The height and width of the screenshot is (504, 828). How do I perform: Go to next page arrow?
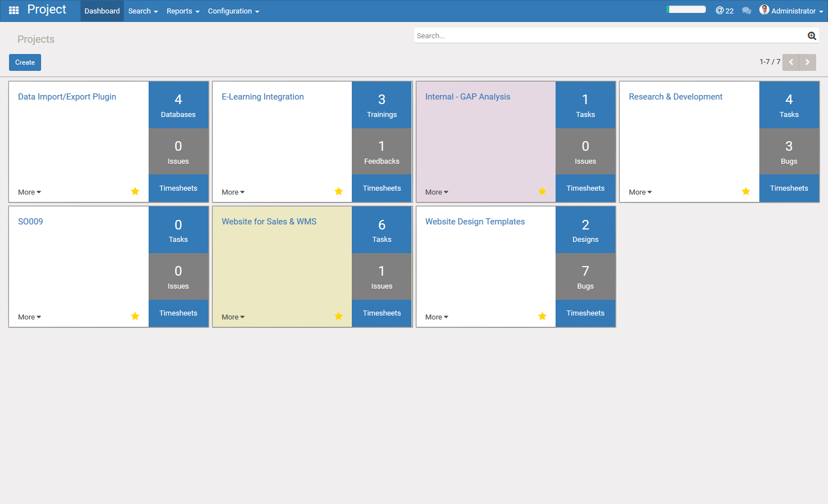pos(807,62)
